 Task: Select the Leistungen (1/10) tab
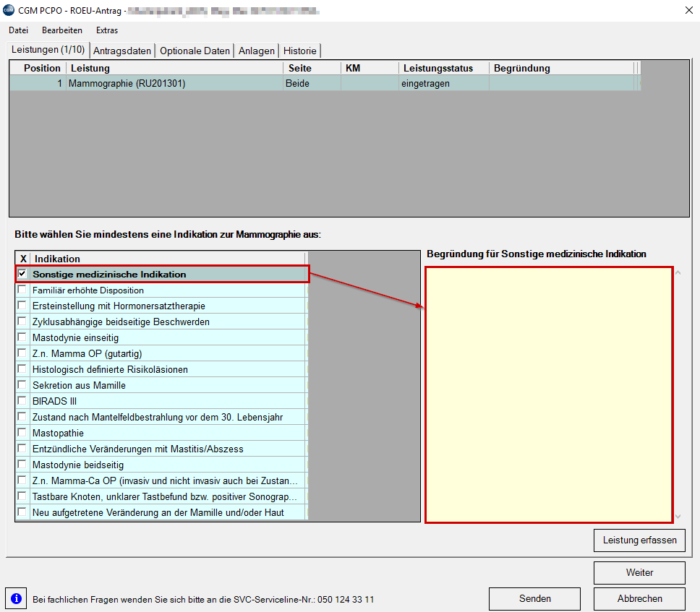48,50
